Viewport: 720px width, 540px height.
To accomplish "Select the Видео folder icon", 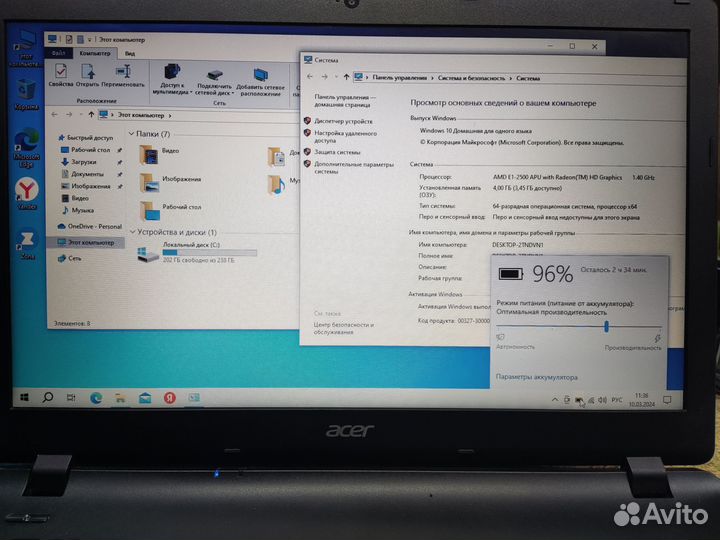I will click(148, 155).
